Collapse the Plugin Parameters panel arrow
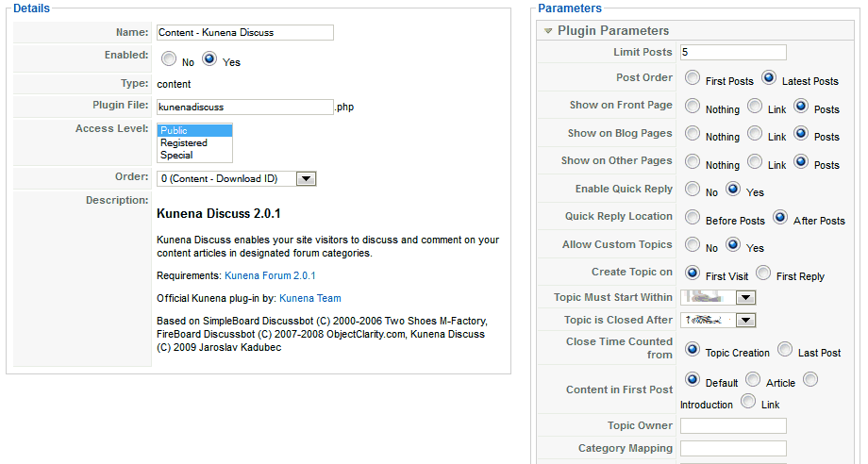This screenshot has height=464, width=868. pyautogui.click(x=548, y=31)
